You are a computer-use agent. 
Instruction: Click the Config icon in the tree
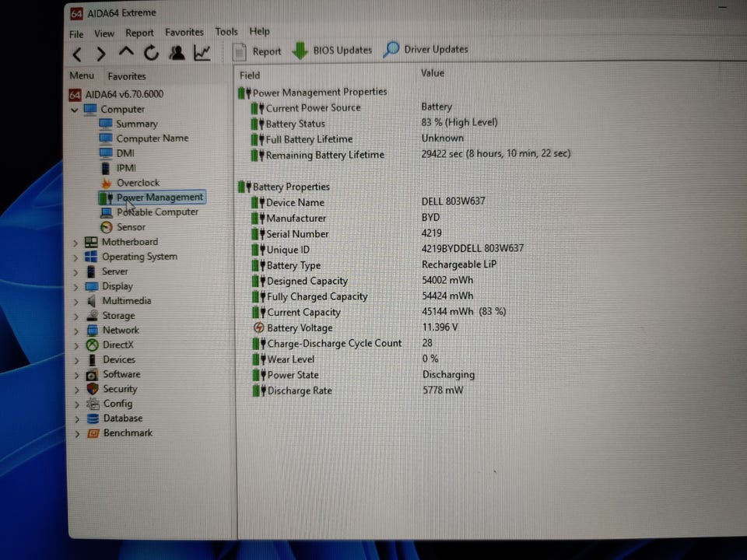93,404
